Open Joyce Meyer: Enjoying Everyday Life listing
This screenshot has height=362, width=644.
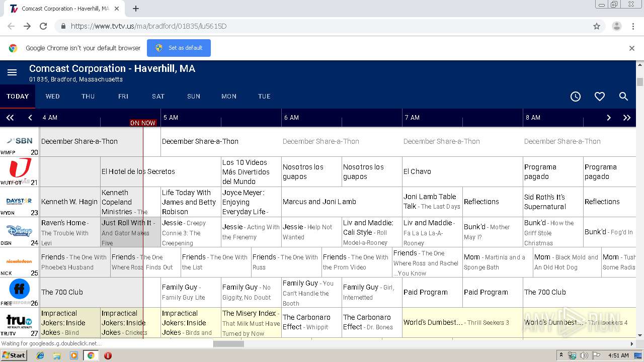click(251, 202)
